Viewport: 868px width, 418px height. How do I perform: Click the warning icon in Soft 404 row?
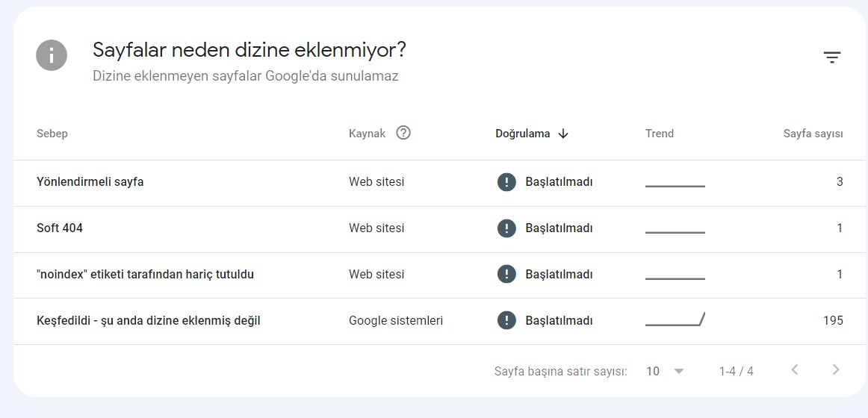pyautogui.click(x=506, y=228)
